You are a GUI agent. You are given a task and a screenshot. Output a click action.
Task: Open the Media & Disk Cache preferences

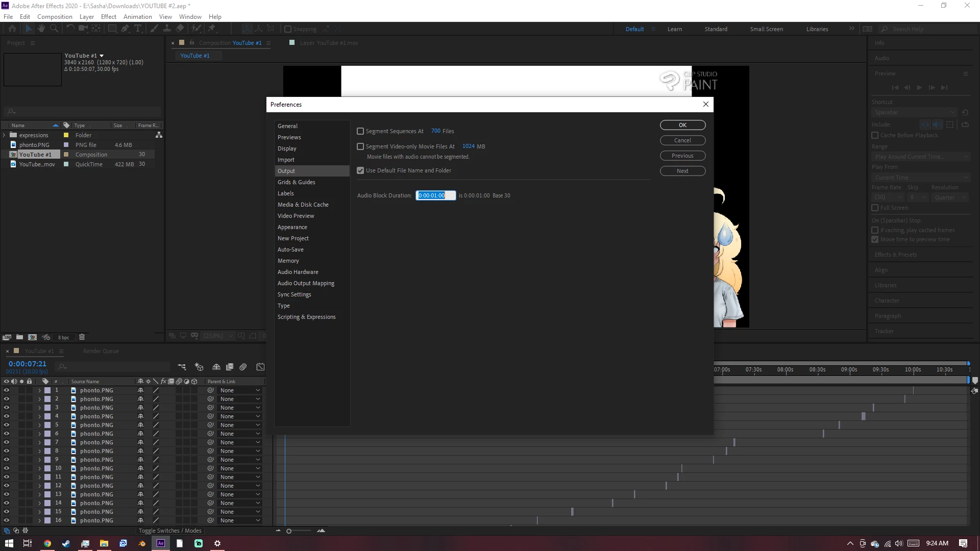303,205
